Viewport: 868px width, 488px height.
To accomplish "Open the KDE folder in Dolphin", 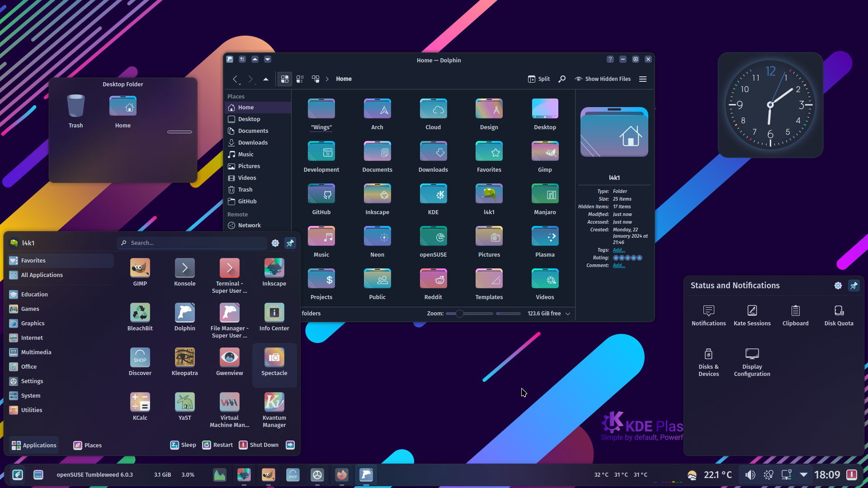I will (x=433, y=199).
